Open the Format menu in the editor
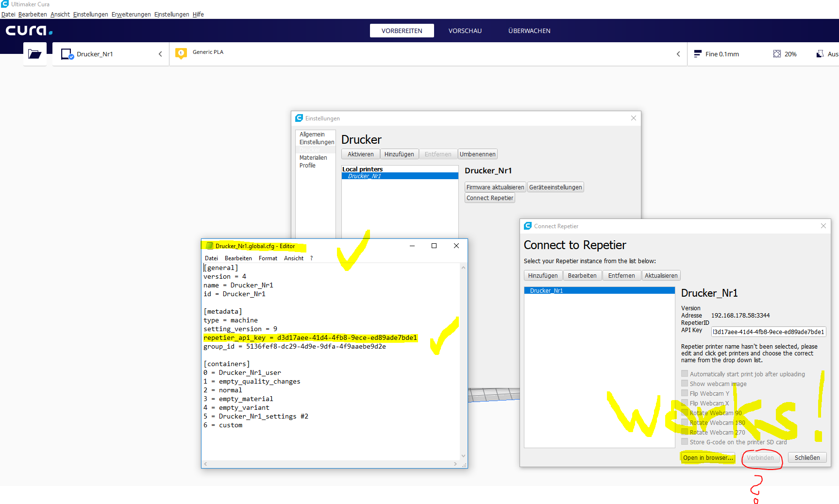The height and width of the screenshot is (504, 839). tap(268, 258)
